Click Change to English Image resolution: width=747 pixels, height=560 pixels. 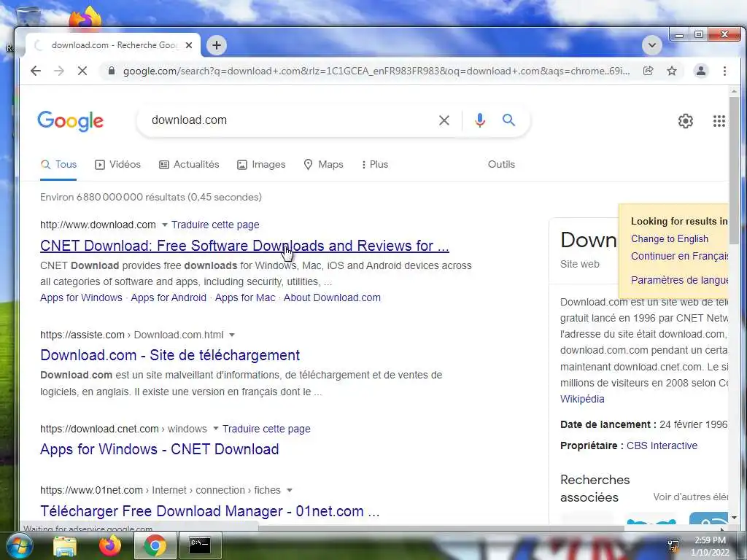(x=670, y=238)
